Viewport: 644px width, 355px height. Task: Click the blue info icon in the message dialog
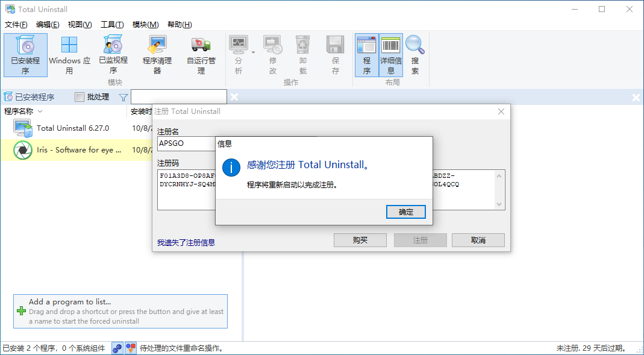[231, 168]
